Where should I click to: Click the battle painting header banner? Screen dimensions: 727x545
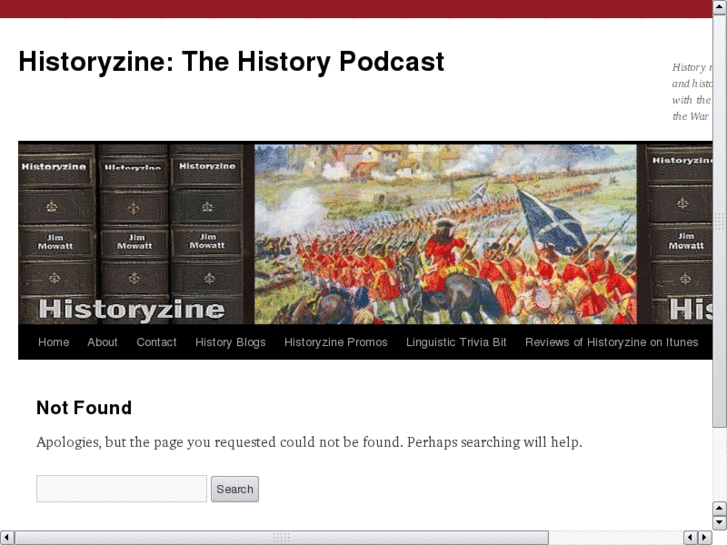tap(365, 233)
